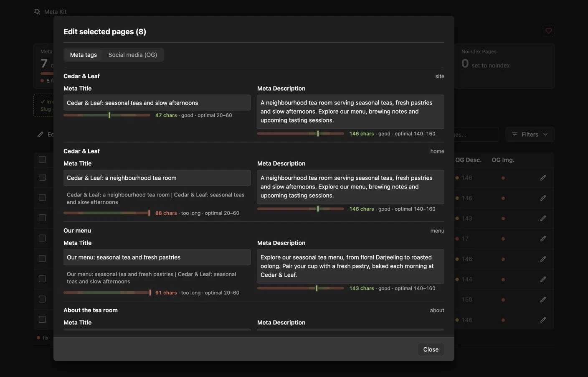
Task: Click the 'about' slug label
Action: click(437, 311)
